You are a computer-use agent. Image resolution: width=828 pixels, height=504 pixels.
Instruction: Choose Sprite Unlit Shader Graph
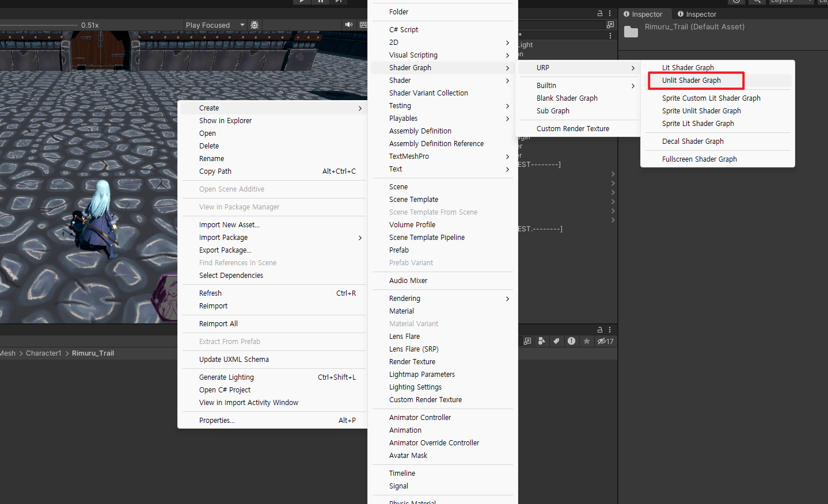coord(717,110)
